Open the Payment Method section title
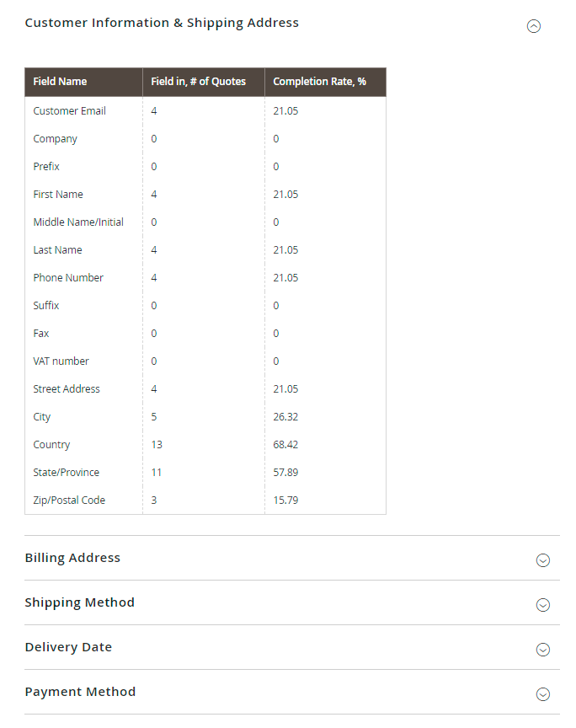The height and width of the screenshot is (728, 576). (80, 692)
